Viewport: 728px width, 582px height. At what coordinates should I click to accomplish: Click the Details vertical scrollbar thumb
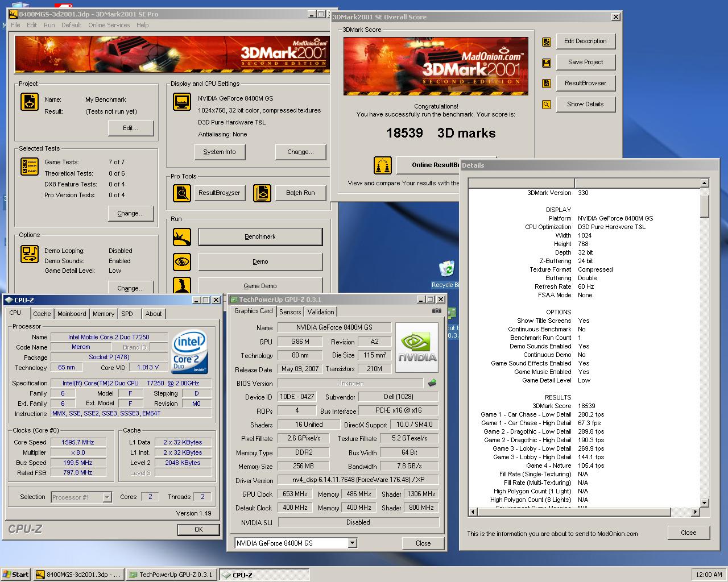point(705,206)
